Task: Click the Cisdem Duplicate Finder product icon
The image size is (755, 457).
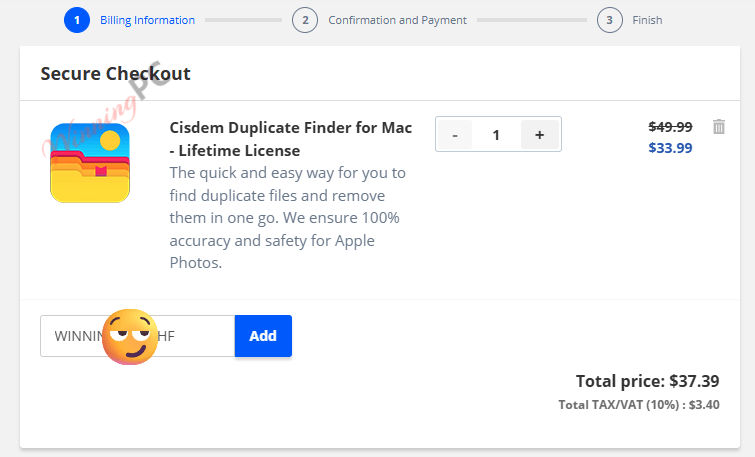Action: (x=90, y=163)
